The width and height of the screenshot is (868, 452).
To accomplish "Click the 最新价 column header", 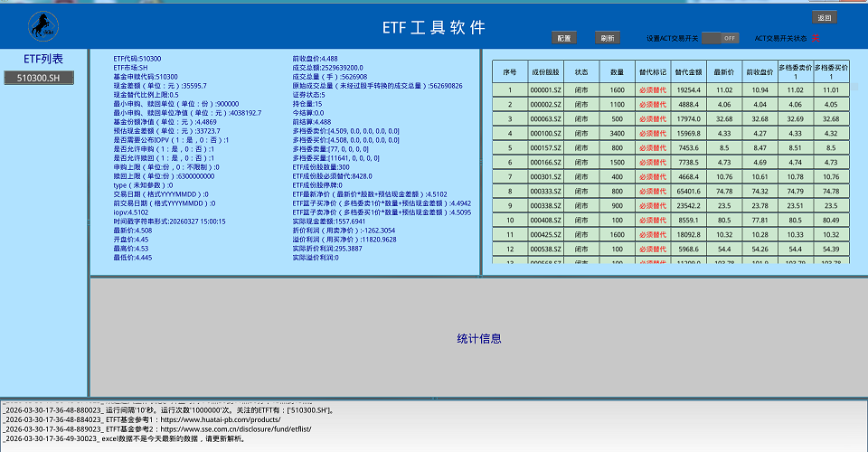I will [x=724, y=72].
